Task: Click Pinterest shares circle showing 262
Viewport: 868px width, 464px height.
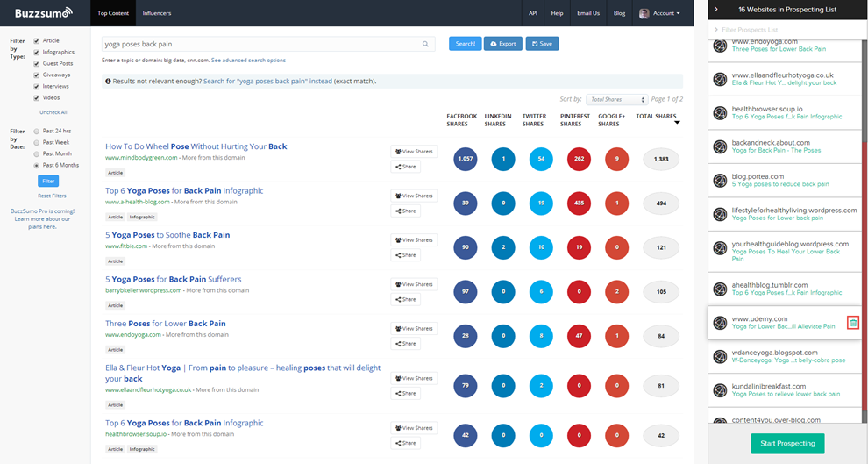Action: coord(579,159)
